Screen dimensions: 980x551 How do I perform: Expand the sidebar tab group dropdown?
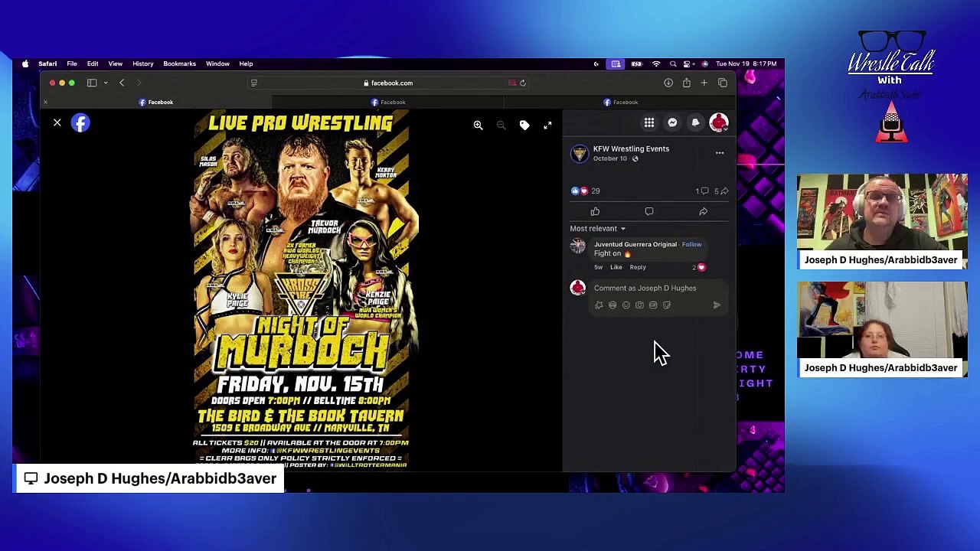pos(105,83)
